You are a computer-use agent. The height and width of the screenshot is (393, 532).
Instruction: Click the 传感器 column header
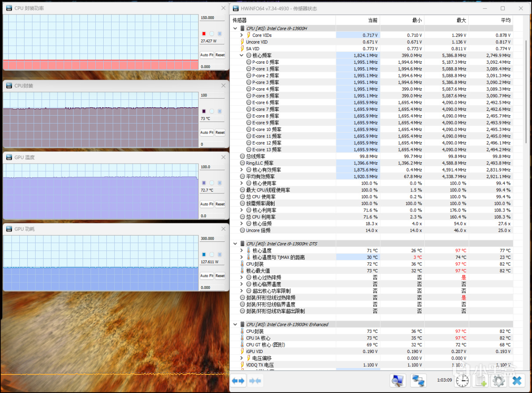pyautogui.click(x=283, y=20)
